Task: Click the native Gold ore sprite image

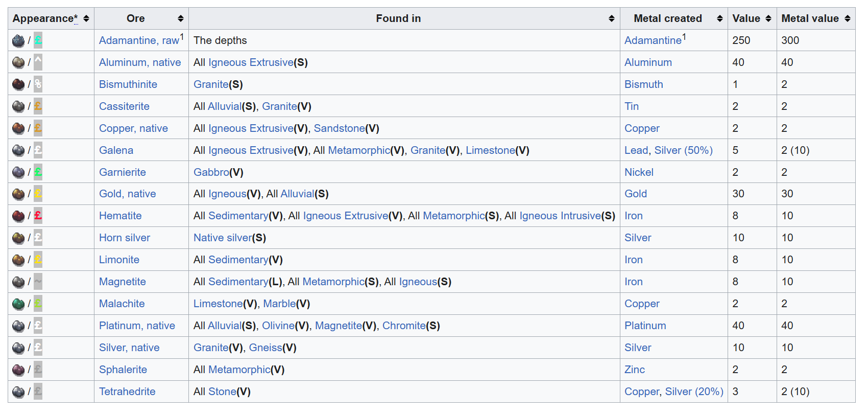Action: click(18, 194)
